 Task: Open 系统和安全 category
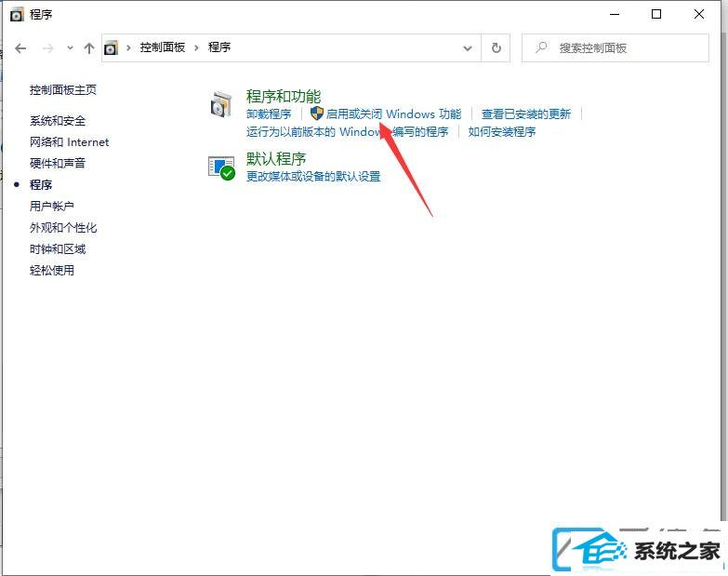tap(58, 121)
